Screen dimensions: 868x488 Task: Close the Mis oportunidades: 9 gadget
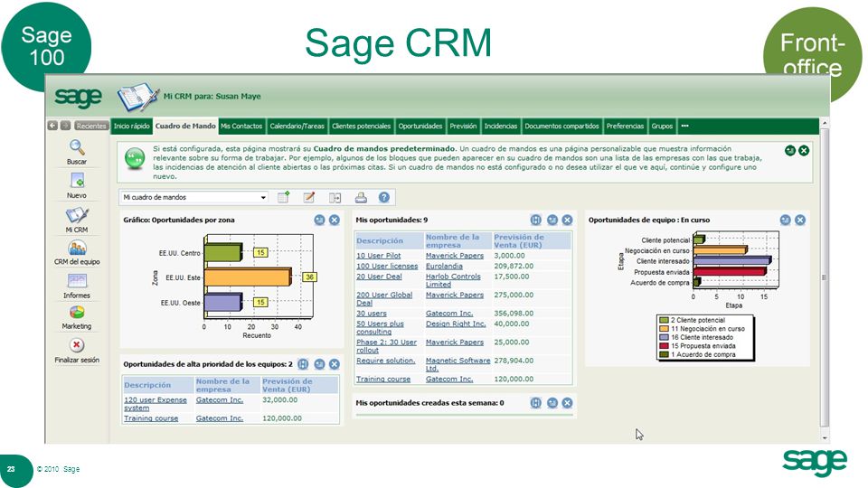coord(568,221)
